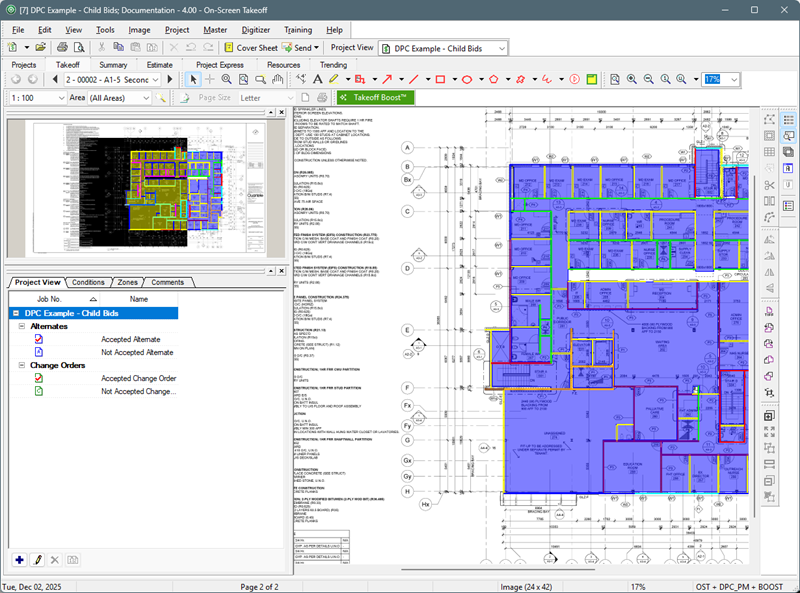Viewport: 800px width, 593px height.
Task: Select the red Rectangle annotation tool
Action: tap(440, 79)
